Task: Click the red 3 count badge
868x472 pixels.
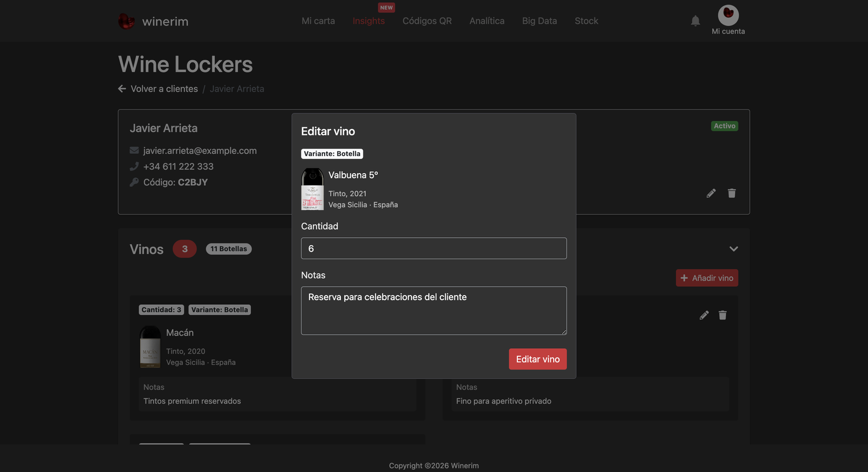Action: [185, 249]
